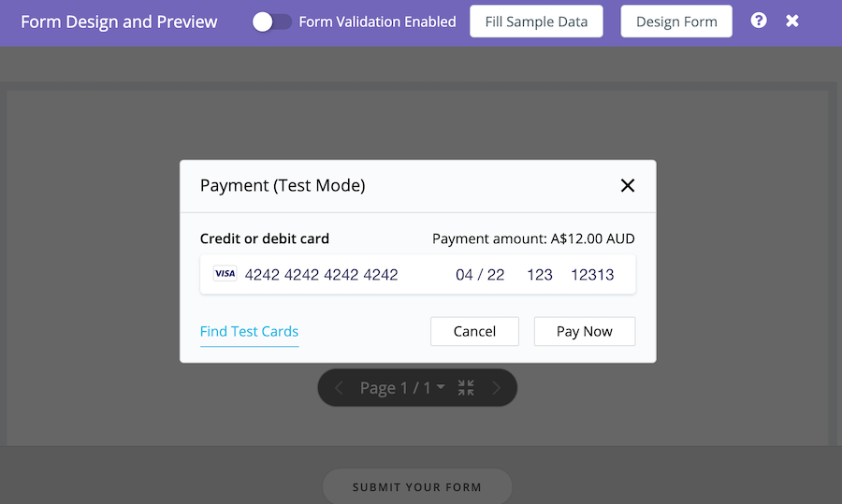842x504 pixels.
Task: Cancel the test payment
Action: coord(474,331)
